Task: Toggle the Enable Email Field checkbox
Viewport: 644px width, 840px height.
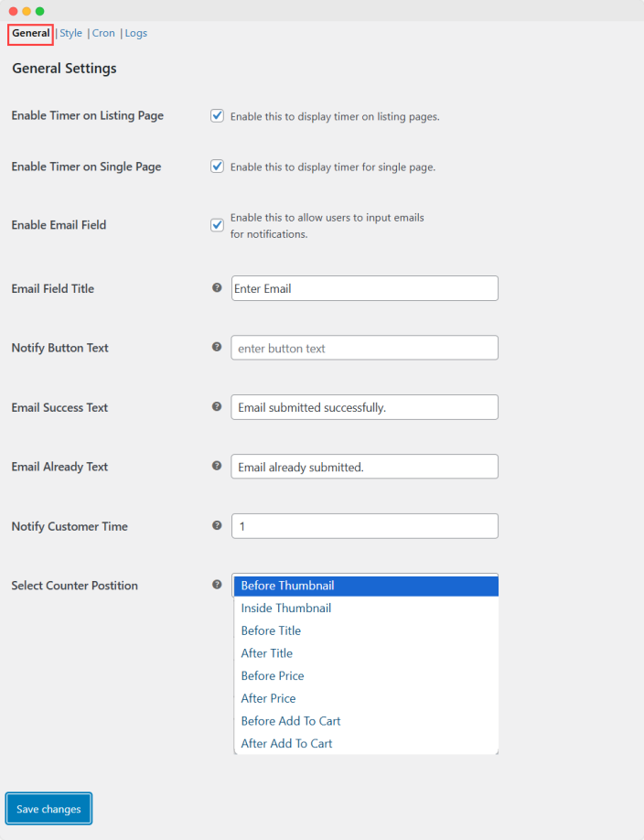Action: (218, 225)
